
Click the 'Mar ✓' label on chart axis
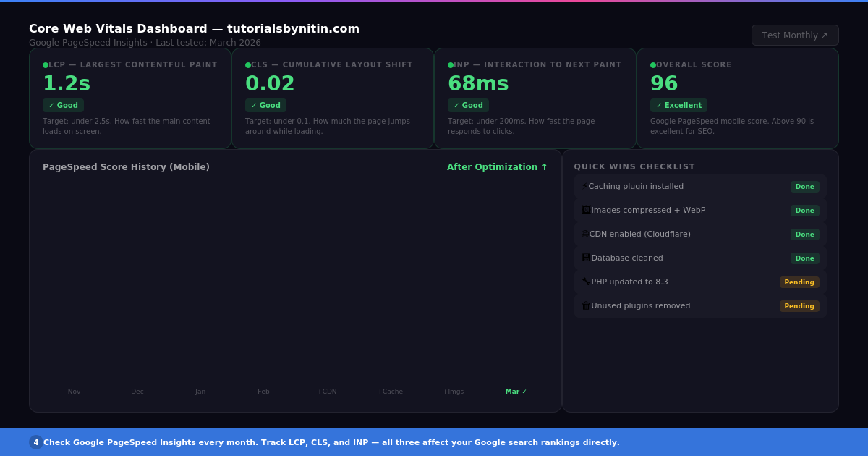(x=516, y=392)
